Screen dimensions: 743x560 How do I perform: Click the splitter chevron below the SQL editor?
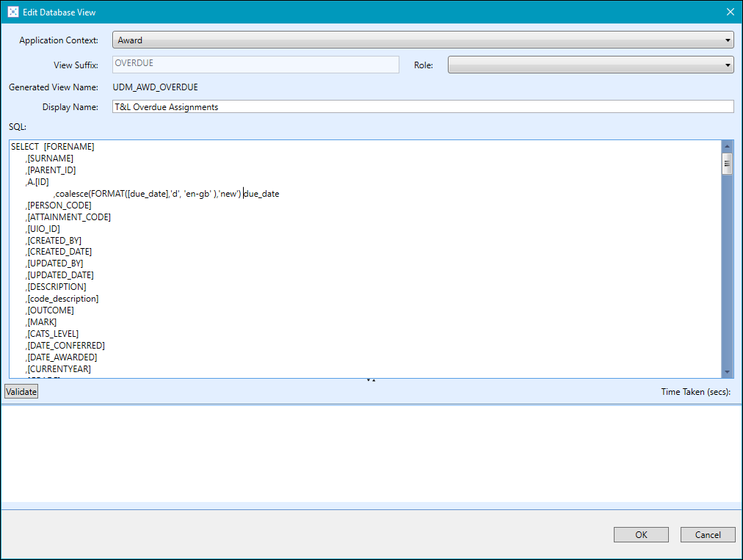coord(371,379)
